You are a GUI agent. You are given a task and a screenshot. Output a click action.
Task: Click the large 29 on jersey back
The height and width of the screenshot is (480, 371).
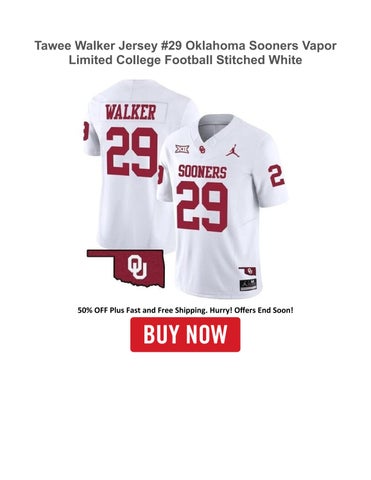tap(132, 152)
